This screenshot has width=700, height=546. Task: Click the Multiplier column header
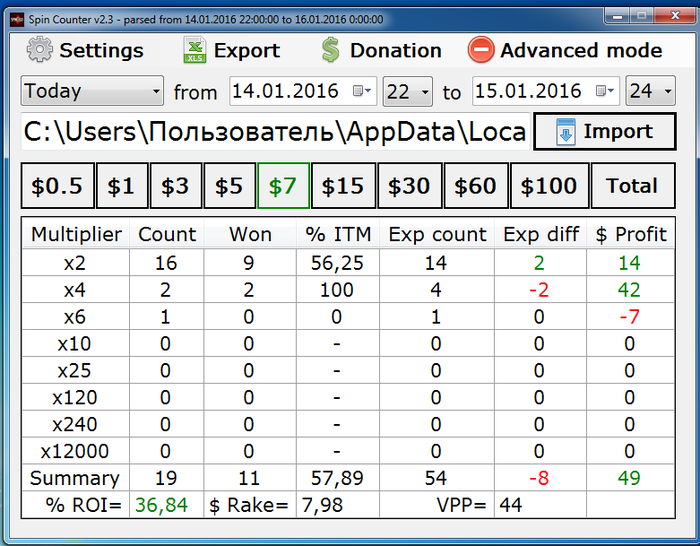[76, 234]
